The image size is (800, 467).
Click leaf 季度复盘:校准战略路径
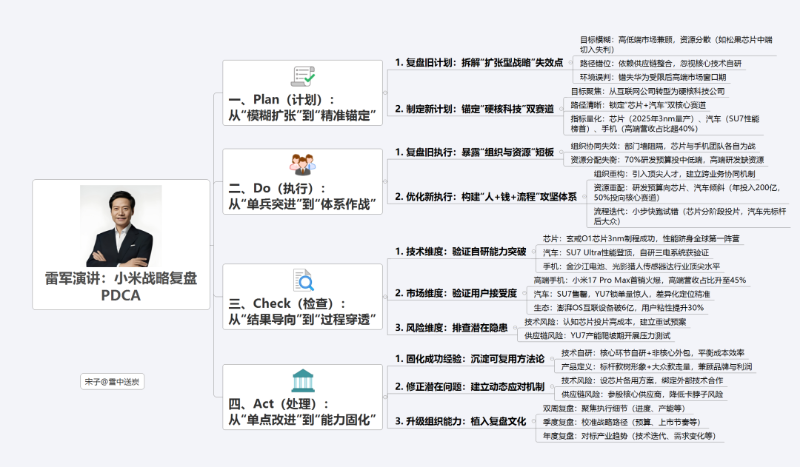[621, 422]
